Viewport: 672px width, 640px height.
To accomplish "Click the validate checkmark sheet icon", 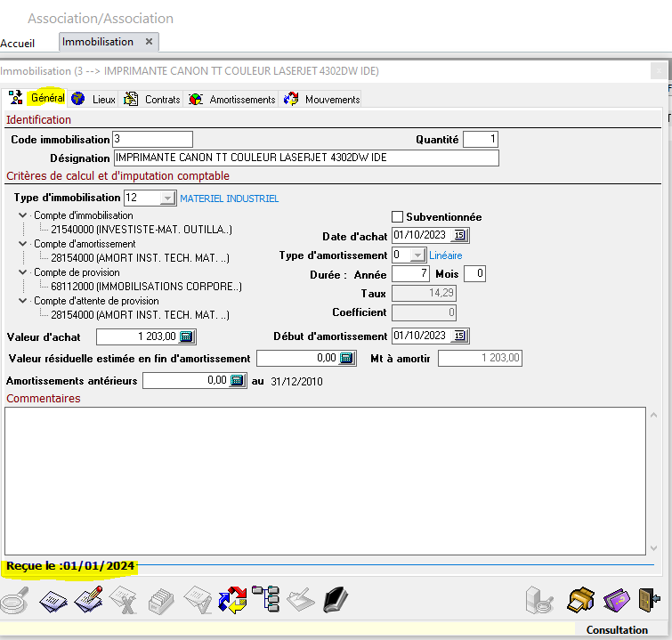I will (198, 599).
